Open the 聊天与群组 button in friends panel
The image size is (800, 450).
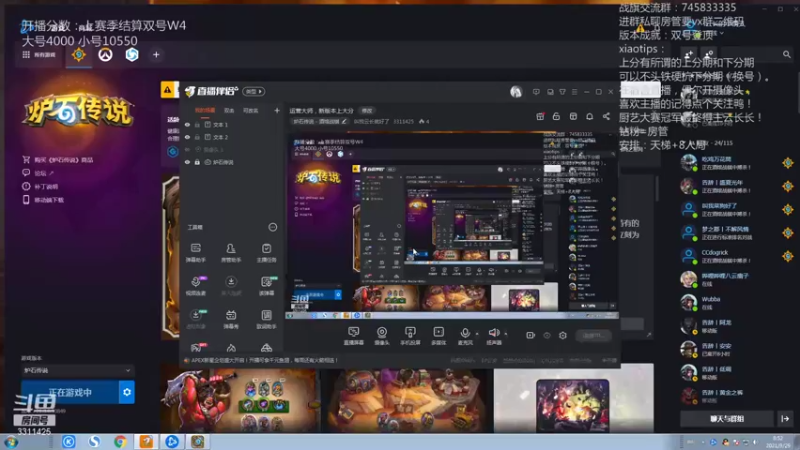(727, 419)
